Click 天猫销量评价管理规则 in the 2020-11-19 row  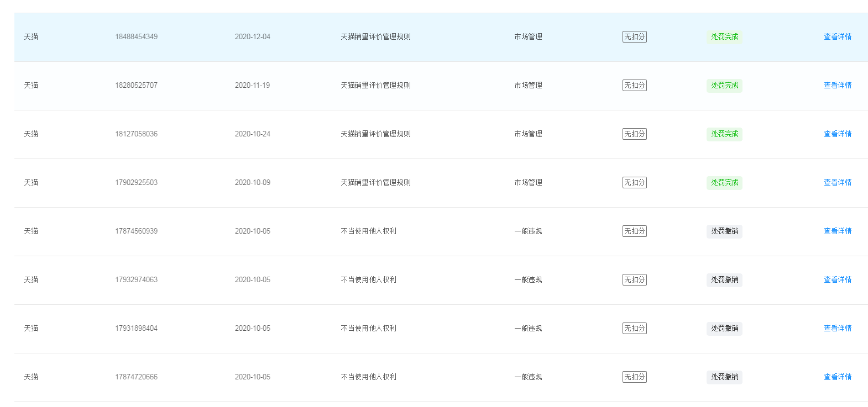375,86
